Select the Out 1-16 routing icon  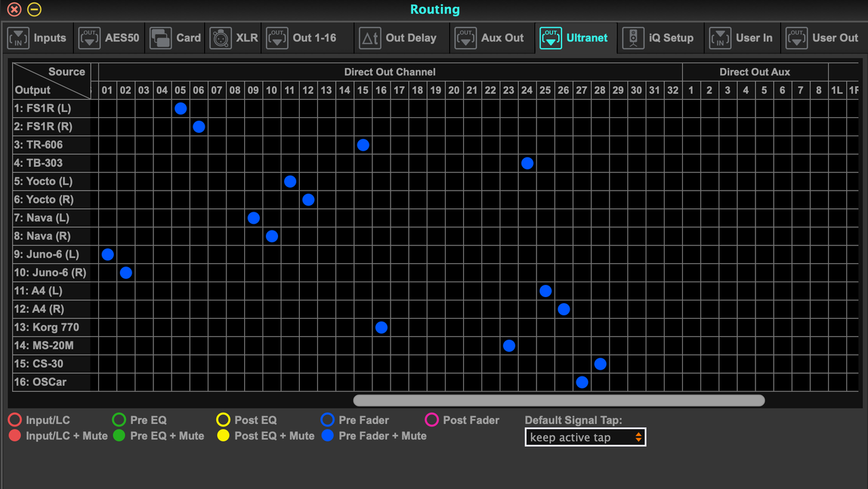[278, 37]
